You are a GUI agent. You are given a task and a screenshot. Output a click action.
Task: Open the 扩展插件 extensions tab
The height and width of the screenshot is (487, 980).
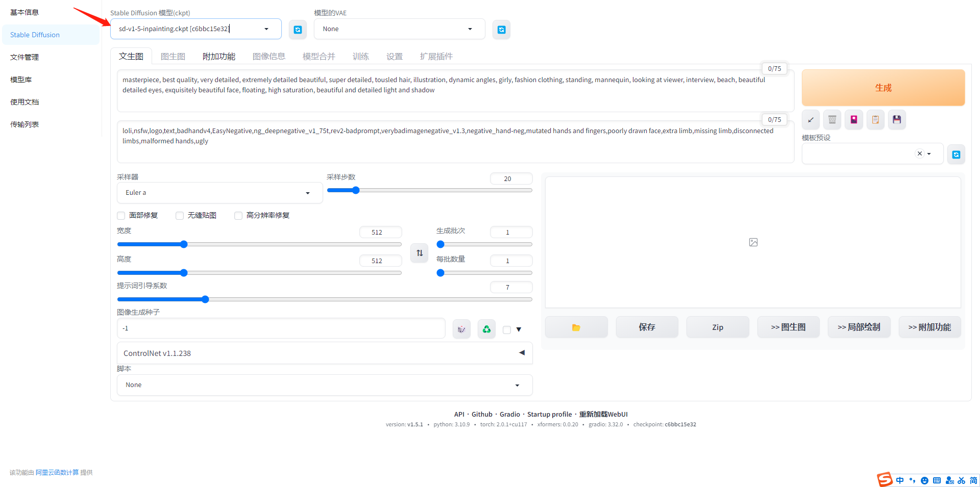pyautogui.click(x=436, y=57)
